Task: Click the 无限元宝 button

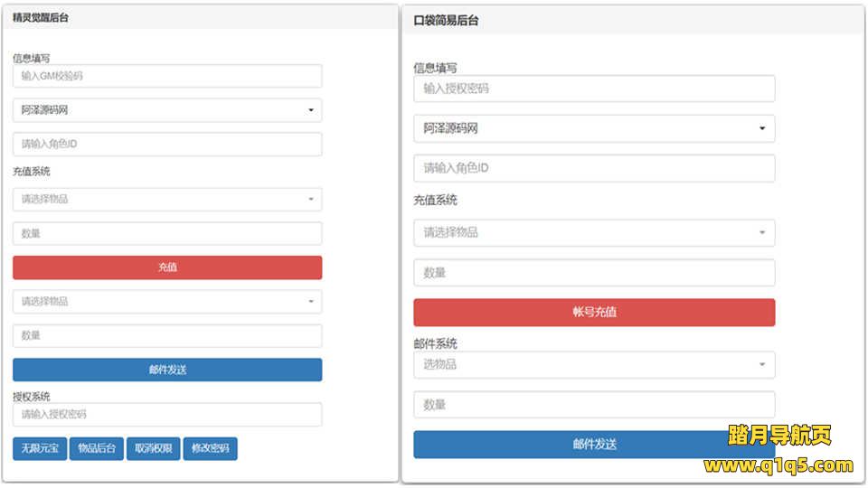Action: point(40,449)
